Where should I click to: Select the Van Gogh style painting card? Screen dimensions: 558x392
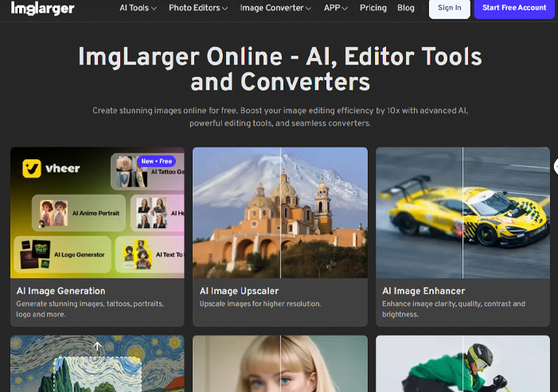[x=97, y=363]
